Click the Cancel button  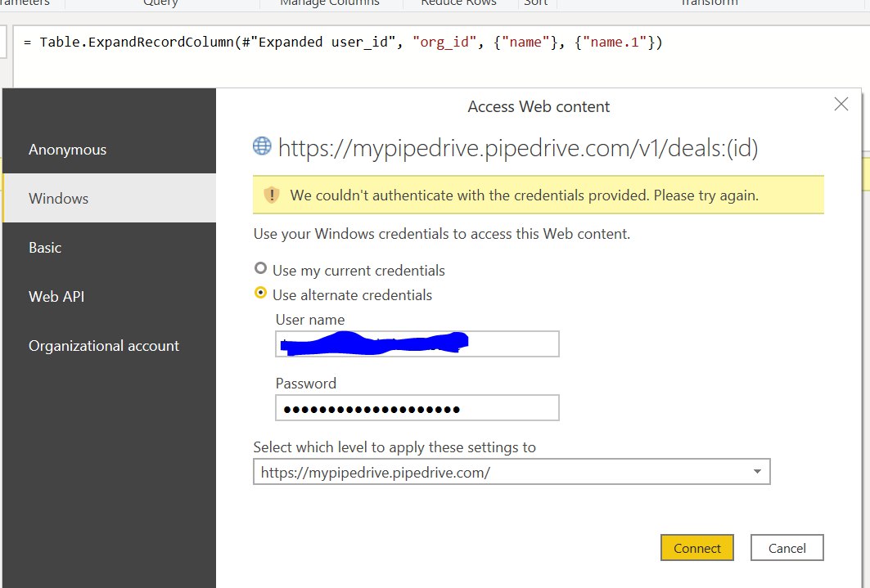(787, 548)
